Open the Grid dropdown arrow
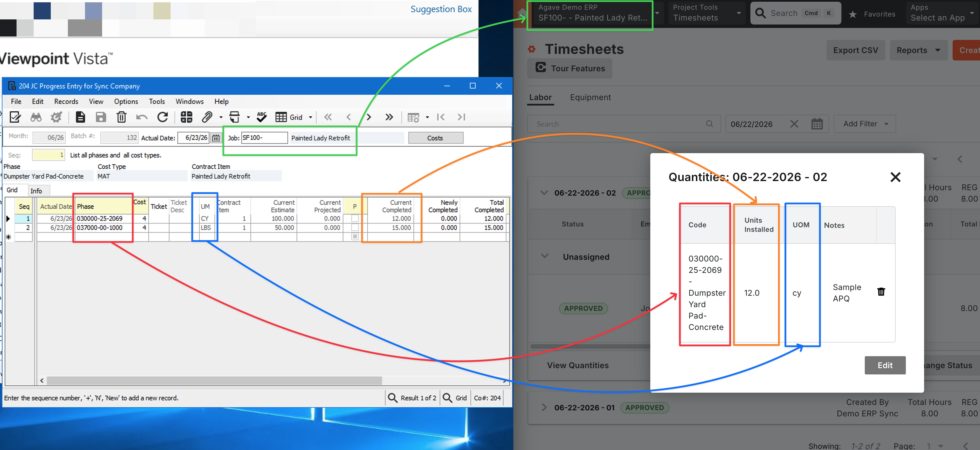Image resolution: width=980 pixels, height=450 pixels. coord(310,117)
